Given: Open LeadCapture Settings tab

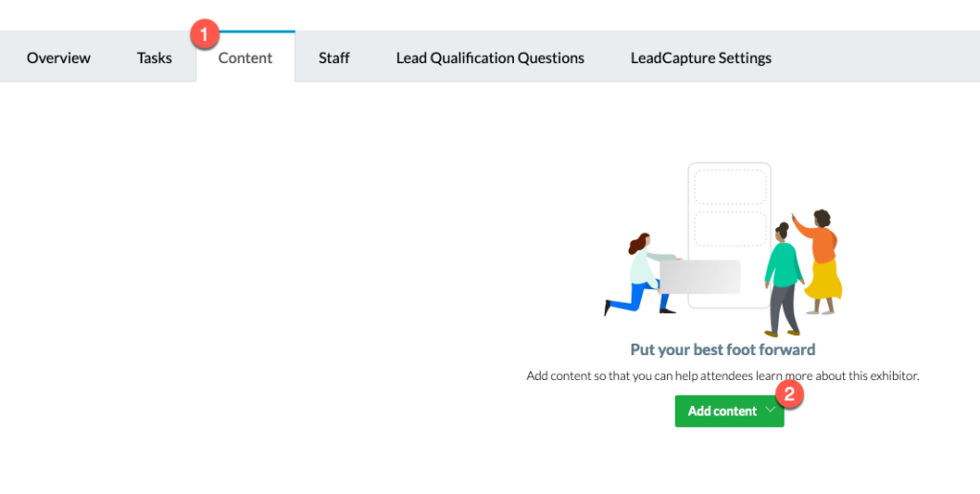Looking at the screenshot, I should coord(701,58).
